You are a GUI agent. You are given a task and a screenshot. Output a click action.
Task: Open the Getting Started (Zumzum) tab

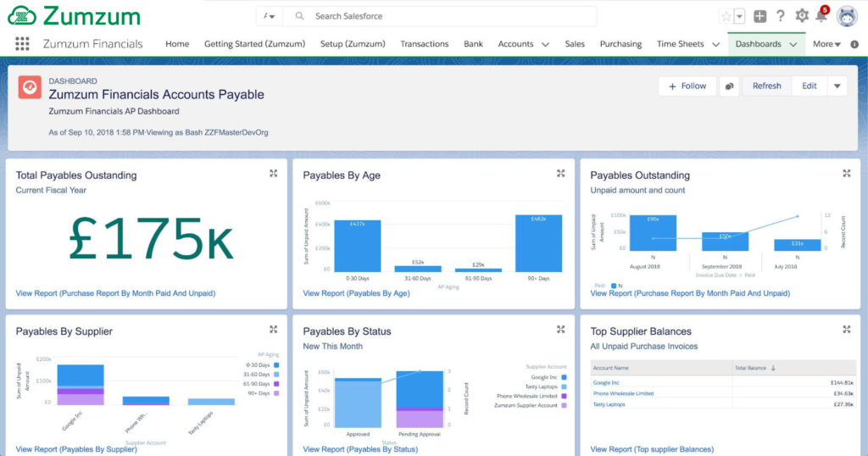click(254, 44)
